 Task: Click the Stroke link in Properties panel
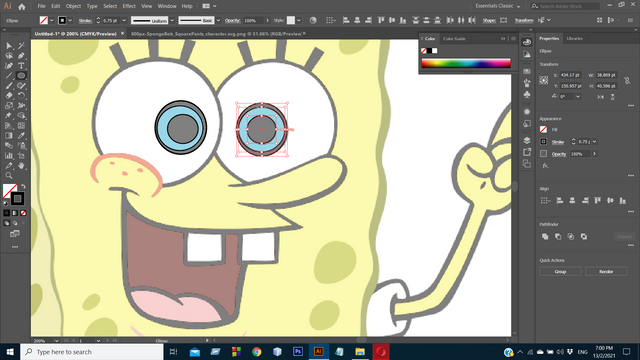558,142
